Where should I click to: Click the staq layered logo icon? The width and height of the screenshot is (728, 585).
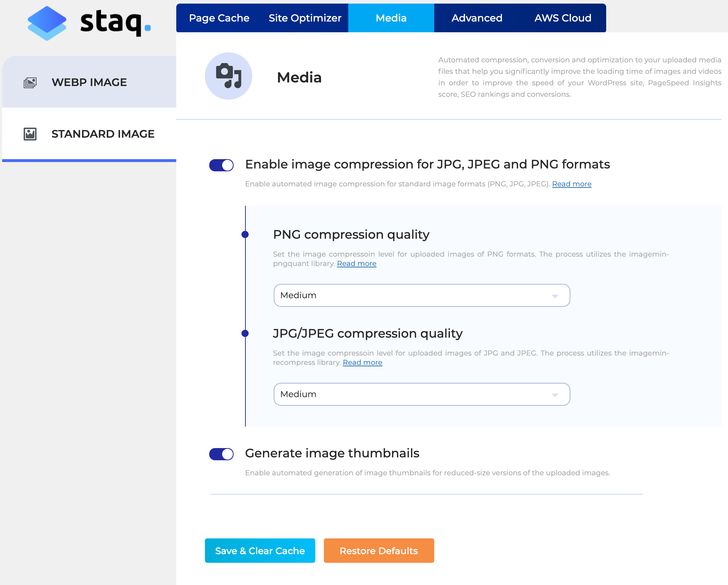pyautogui.click(x=47, y=23)
